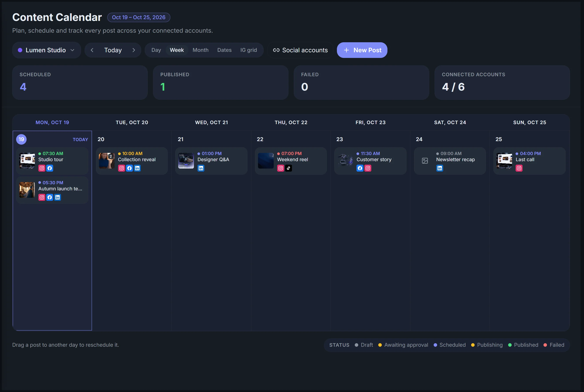
Task: Click Facebook icon on Autumn launch post
Action: point(50,198)
